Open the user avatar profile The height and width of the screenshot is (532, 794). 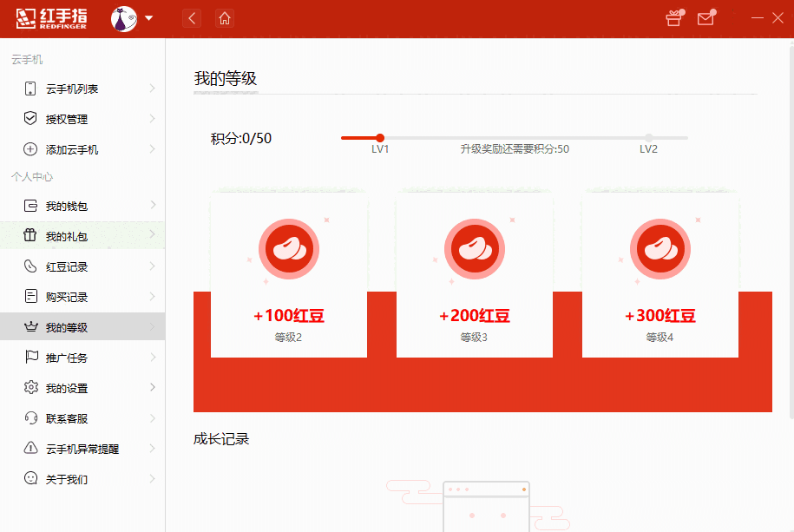(x=124, y=19)
